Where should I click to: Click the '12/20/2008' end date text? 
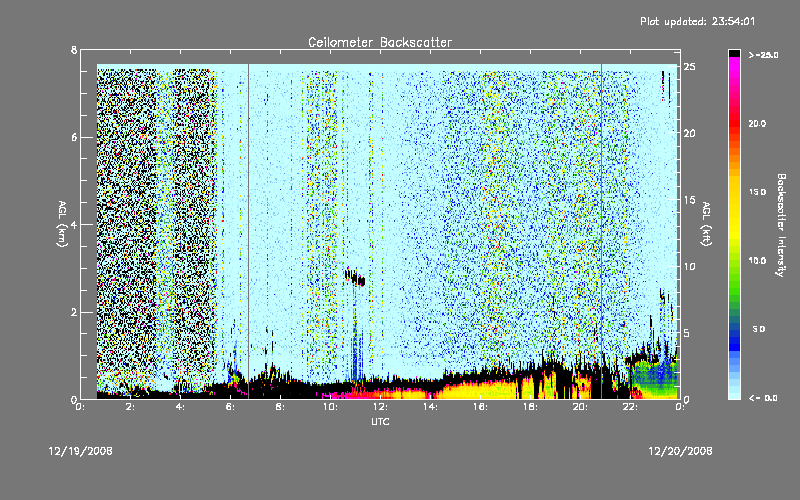[x=680, y=451]
